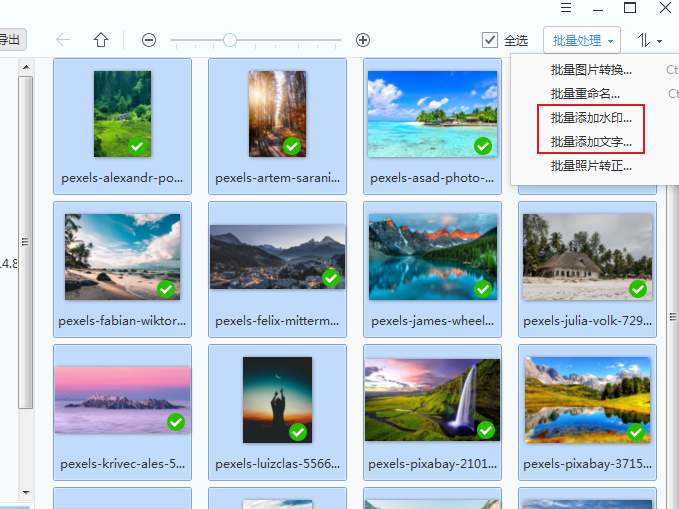The image size is (679, 509).
Task: Click filename label pexels-felix-mitterm...
Action: [x=277, y=321]
